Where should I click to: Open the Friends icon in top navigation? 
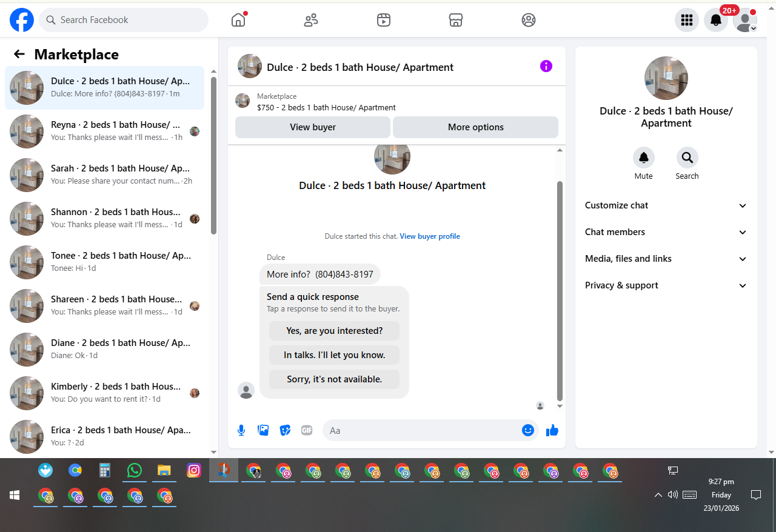[x=311, y=20]
